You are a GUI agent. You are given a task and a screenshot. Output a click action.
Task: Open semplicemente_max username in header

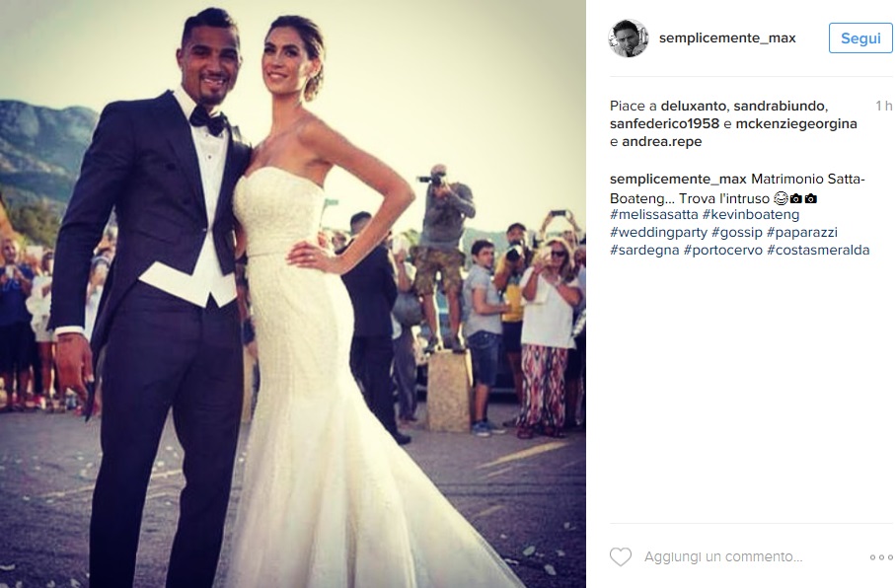click(727, 37)
